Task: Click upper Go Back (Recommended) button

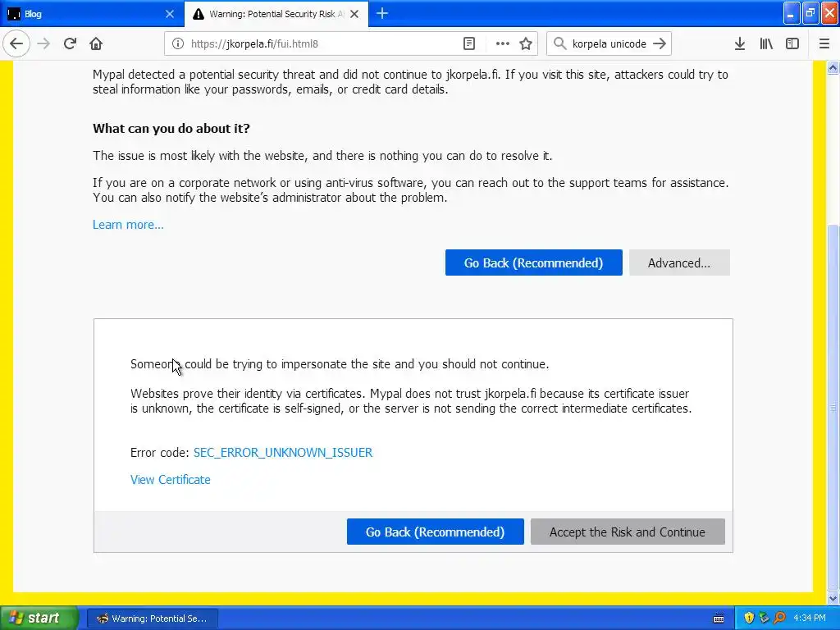Action: coord(533,262)
